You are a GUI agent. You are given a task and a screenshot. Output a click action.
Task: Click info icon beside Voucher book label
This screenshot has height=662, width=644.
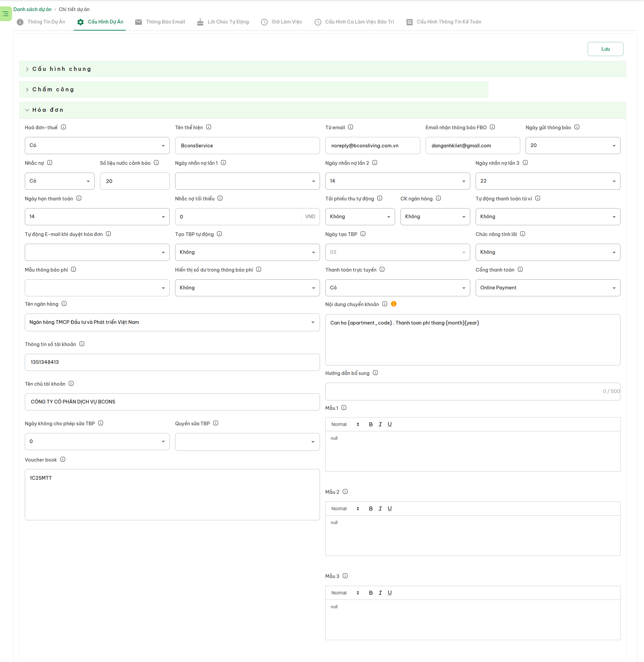[63, 460]
